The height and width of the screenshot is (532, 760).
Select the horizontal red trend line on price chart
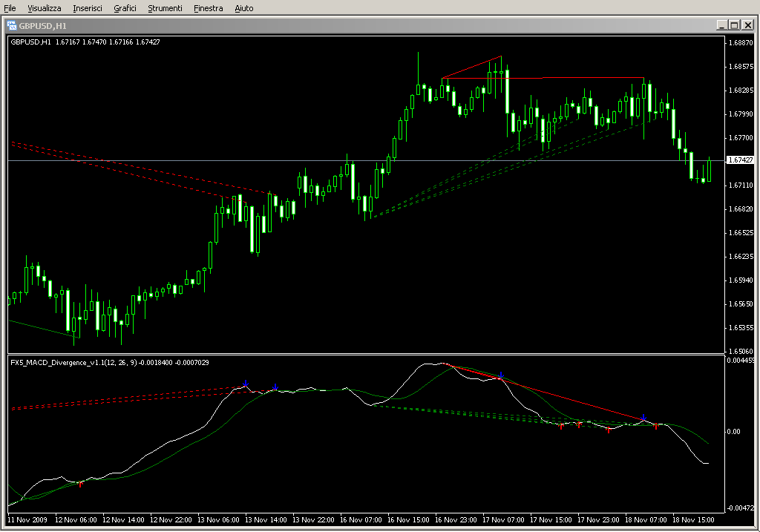543,77
